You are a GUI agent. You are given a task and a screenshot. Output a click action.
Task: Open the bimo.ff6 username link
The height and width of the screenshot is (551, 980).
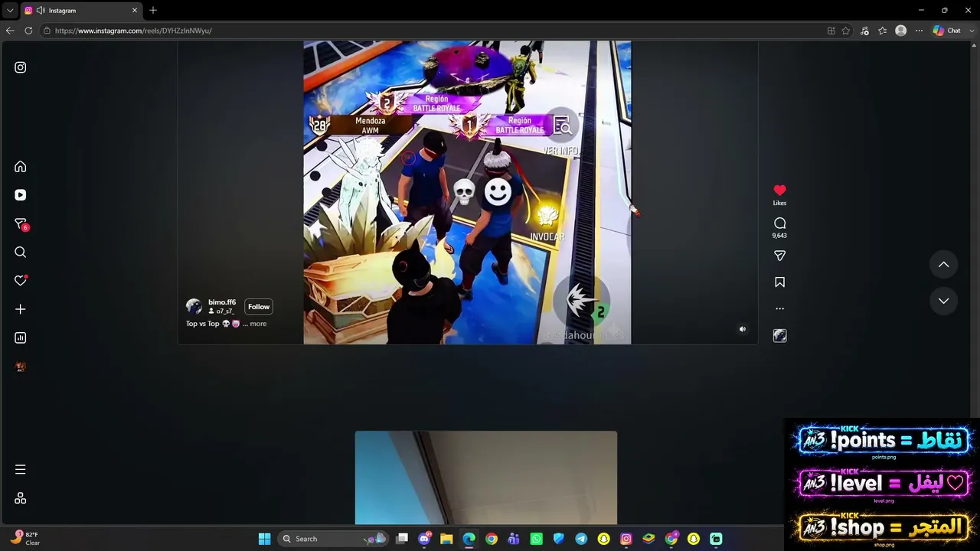tap(222, 302)
